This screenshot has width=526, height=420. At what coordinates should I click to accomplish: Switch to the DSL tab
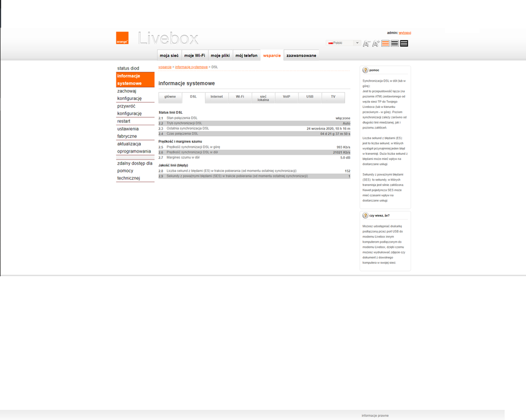(x=193, y=97)
